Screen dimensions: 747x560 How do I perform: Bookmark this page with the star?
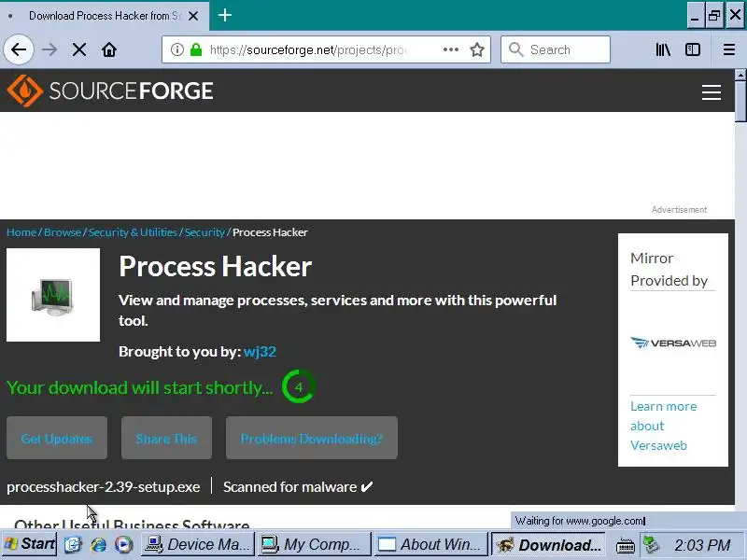click(477, 49)
